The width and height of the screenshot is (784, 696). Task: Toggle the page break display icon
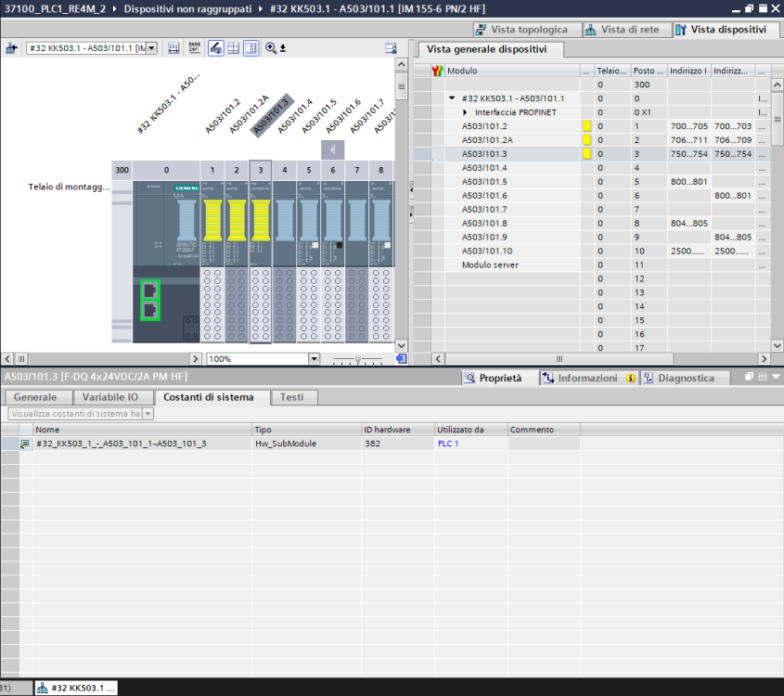coord(233,48)
